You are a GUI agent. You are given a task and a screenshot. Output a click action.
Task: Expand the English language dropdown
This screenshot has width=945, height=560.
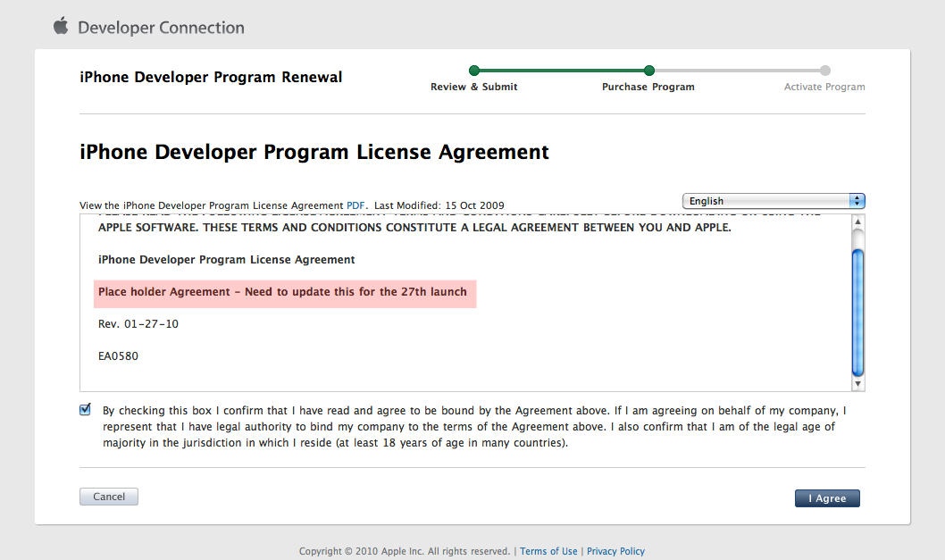pyautogui.click(x=774, y=201)
